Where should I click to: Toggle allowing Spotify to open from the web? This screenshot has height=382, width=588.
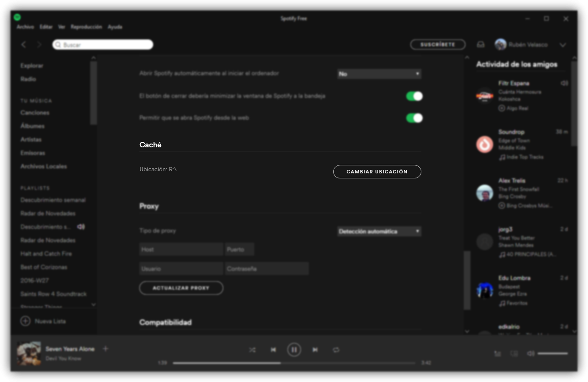pos(414,118)
